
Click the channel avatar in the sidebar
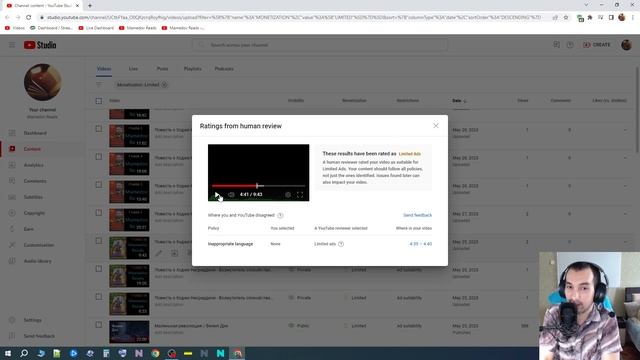42,82
